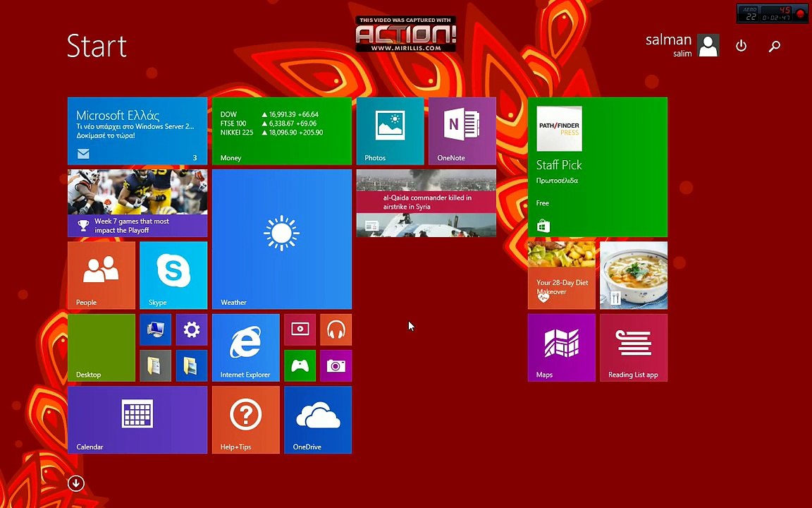Open the PC Settings gear tile
812x508 pixels.
pyautogui.click(x=192, y=329)
